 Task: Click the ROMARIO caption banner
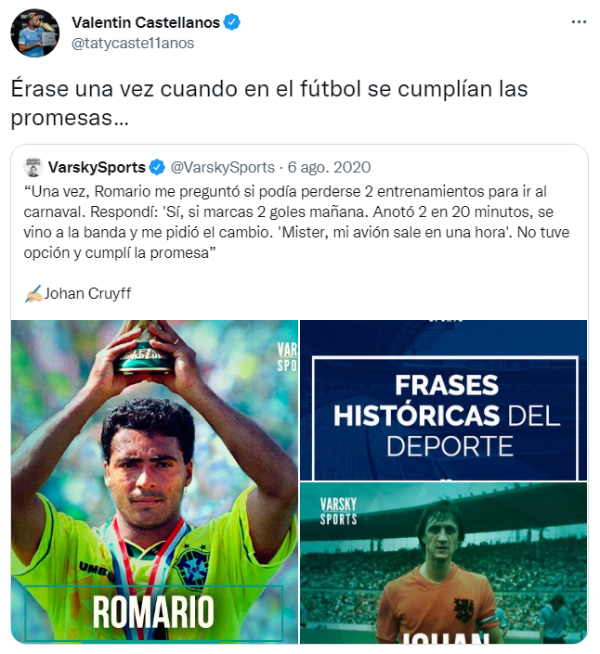[x=153, y=612]
